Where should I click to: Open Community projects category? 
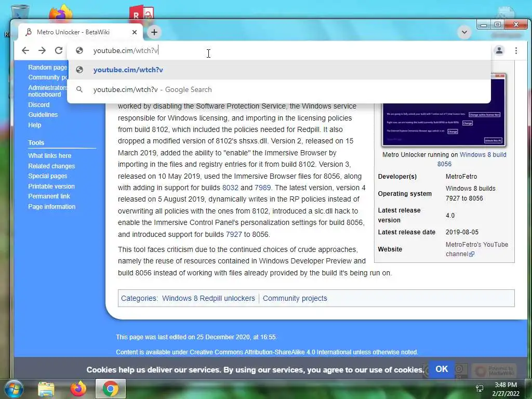click(295, 298)
